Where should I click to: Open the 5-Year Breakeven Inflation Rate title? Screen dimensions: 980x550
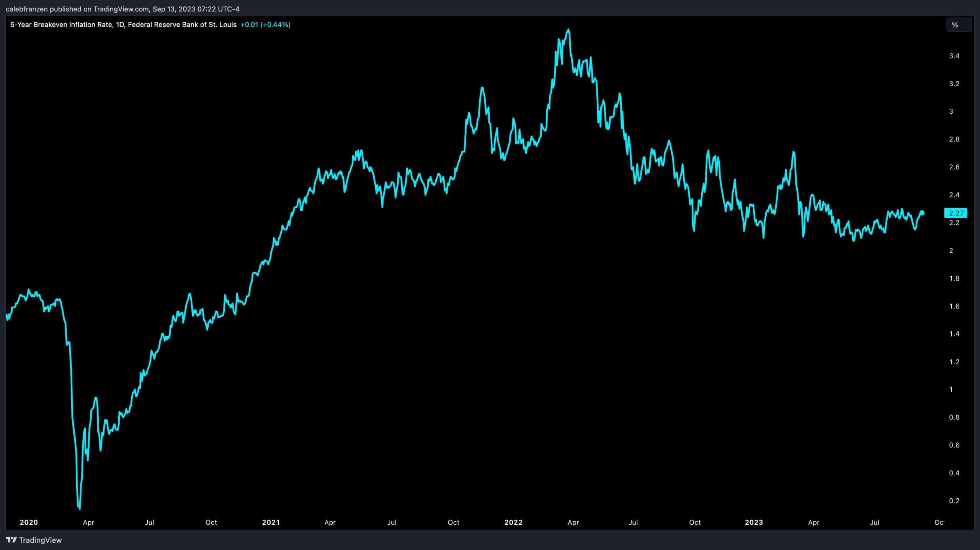(61, 24)
